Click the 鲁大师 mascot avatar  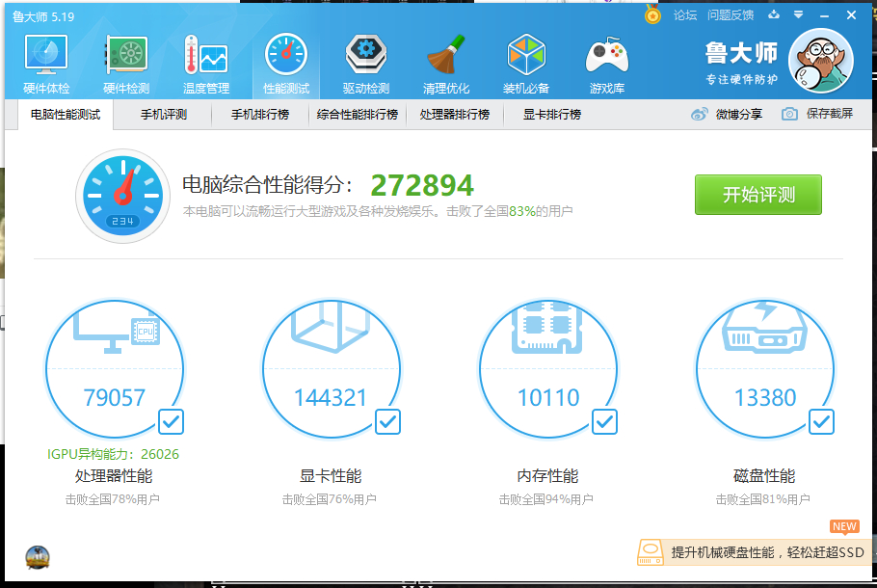tap(820, 61)
